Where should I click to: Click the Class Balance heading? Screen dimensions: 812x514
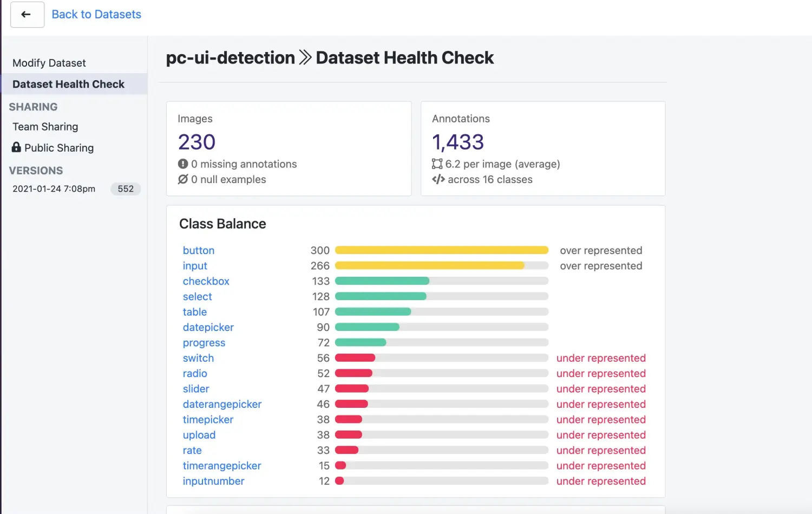click(222, 224)
